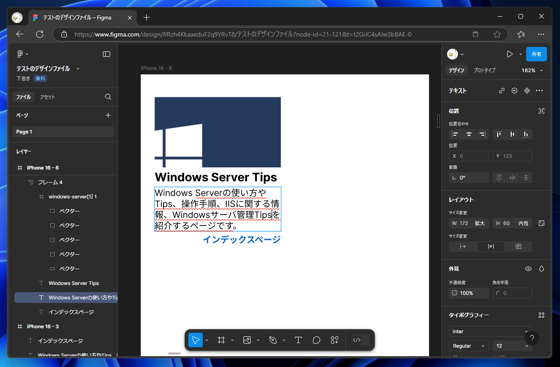This screenshot has width=560, height=367.
Task: Align top icon in position section
Action: pos(499,134)
